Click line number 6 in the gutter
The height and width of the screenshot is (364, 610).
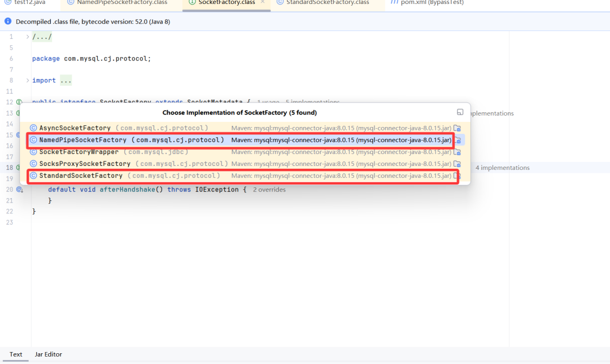(x=11, y=58)
